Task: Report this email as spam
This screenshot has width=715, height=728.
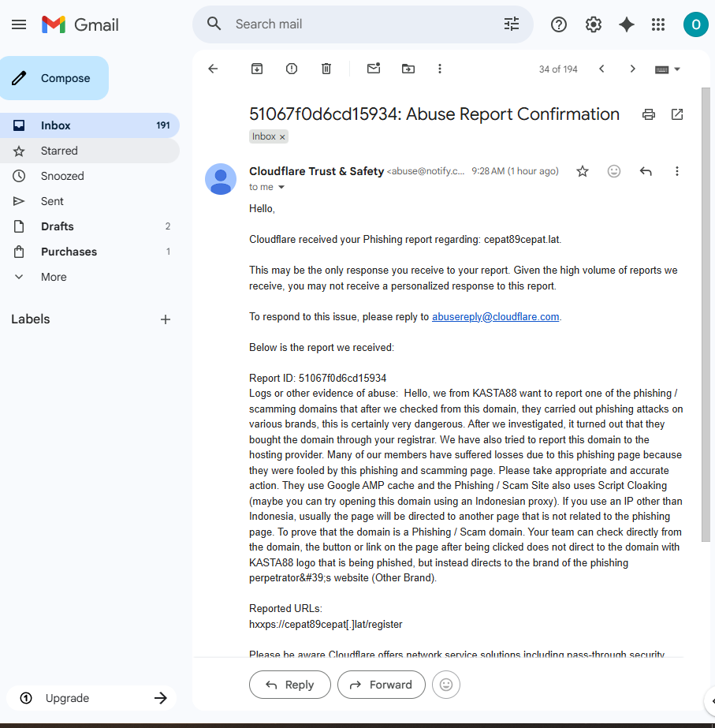Action: [x=292, y=69]
